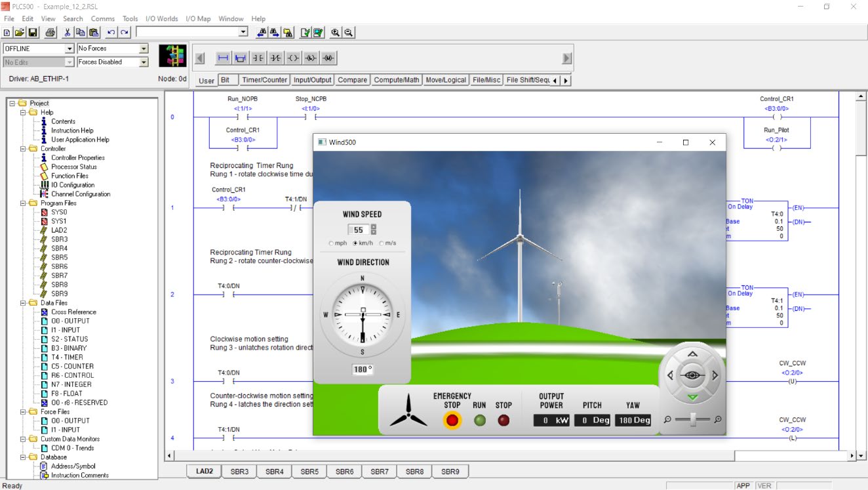Click the eye button in the view pad
This screenshot has width=868, height=490.
pos(693,376)
